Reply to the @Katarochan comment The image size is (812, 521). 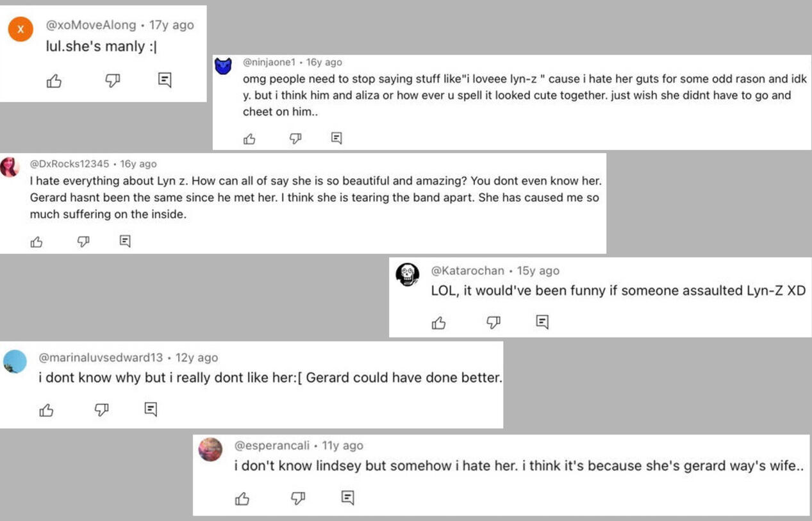coord(542,322)
